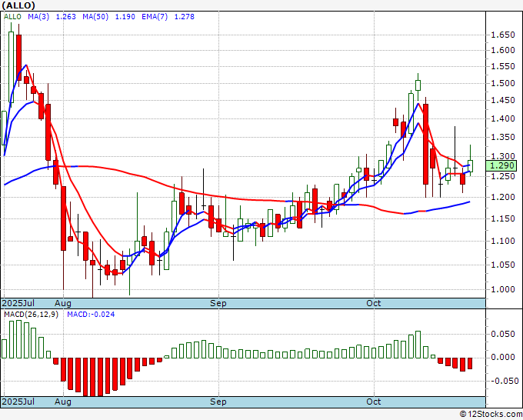Click the 1.550 price axis label

pos(503,66)
